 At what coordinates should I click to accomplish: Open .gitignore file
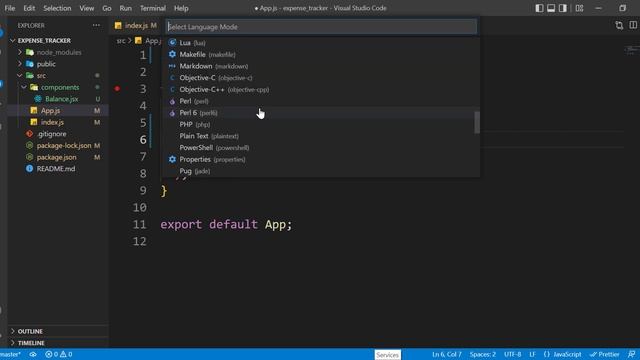click(x=51, y=134)
